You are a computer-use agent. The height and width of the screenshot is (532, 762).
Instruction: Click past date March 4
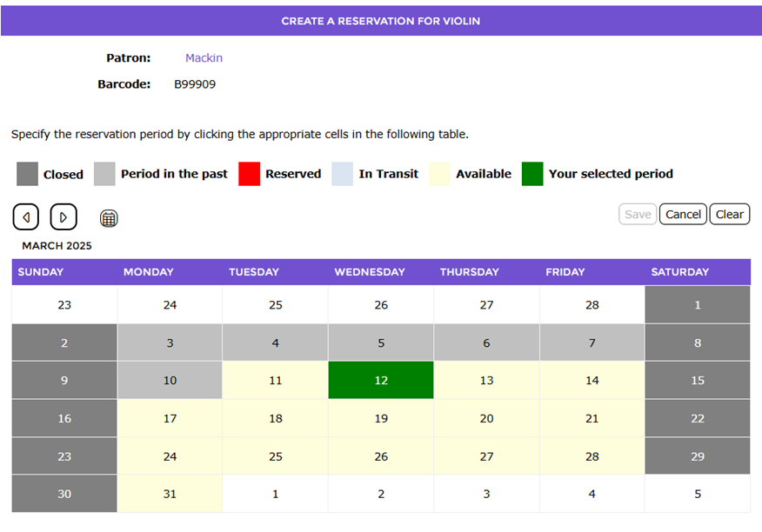click(x=276, y=342)
